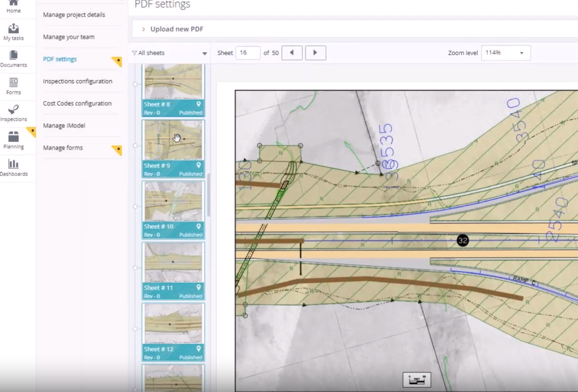Viewport: 578px width, 392px height.
Task: Select radio circle beside Sheet # 8
Action: click(135, 84)
